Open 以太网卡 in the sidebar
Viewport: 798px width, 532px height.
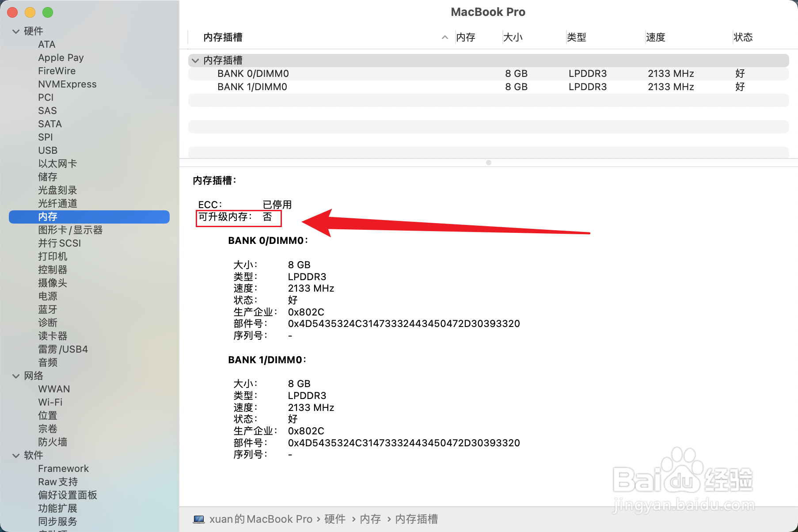(x=57, y=164)
